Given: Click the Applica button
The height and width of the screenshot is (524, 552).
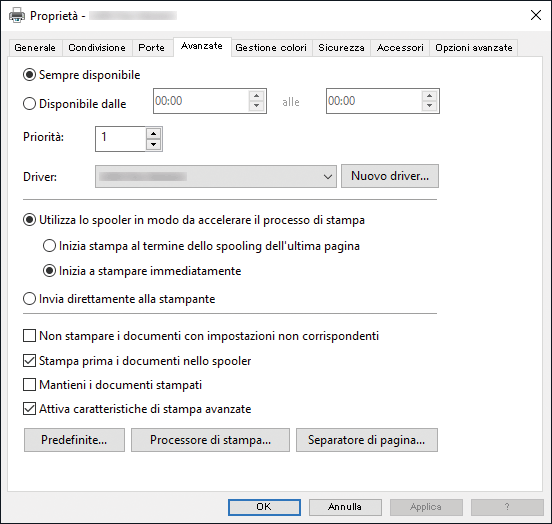Looking at the screenshot, I should coord(426,507).
